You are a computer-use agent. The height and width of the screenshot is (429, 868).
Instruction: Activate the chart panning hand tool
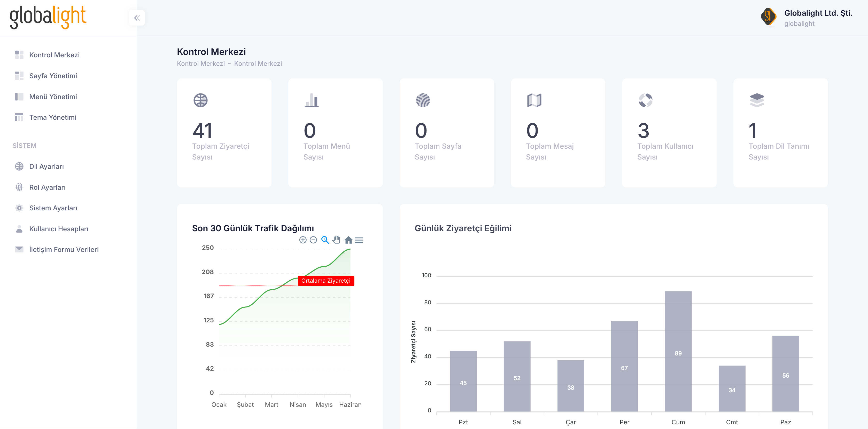pos(336,240)
